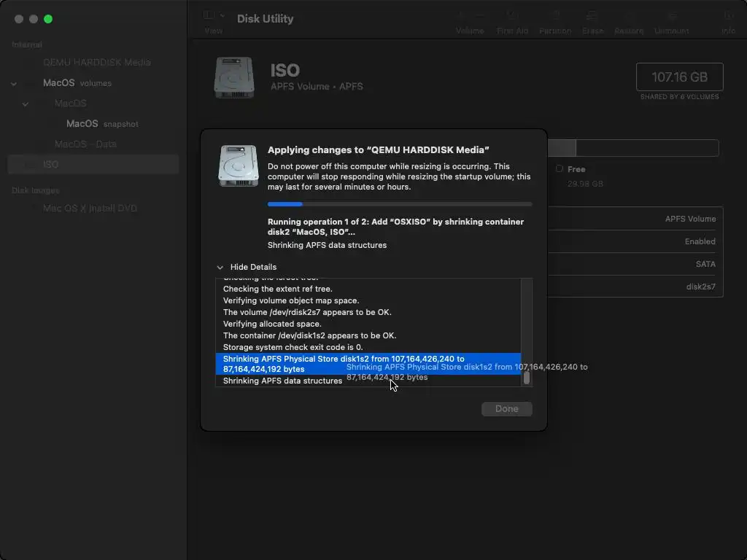Viewport: 747px width, 560px height.
Task: Click the green full-screen window button
Action: click(48, 19)
